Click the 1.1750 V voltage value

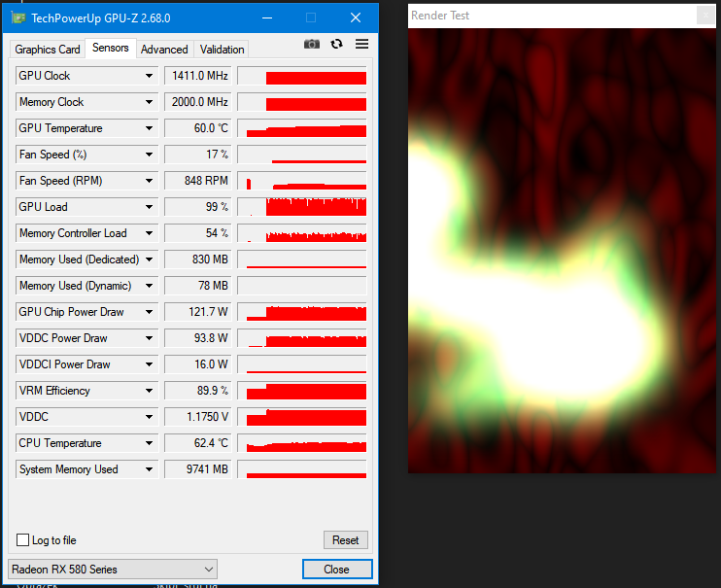click(x=197, y=417)
